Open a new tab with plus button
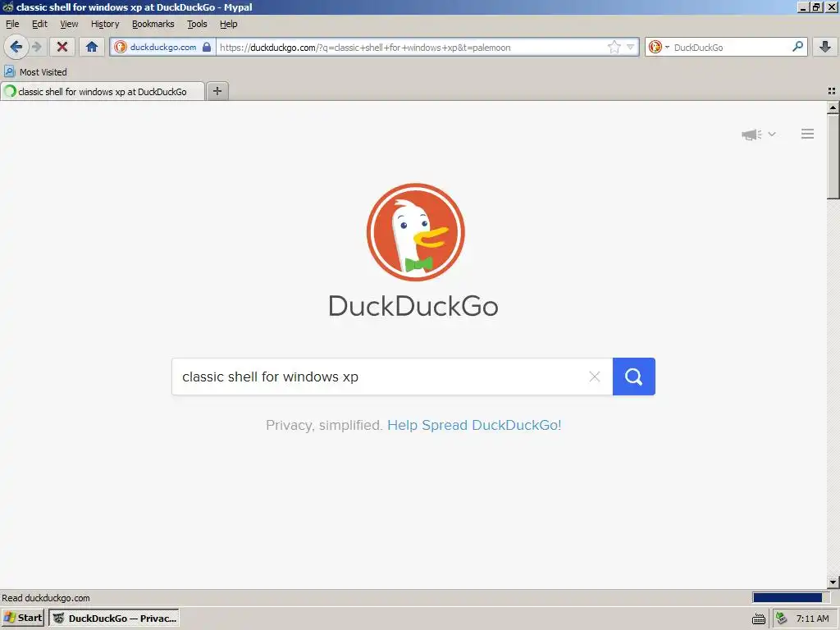Screen dimensions: 840x630 click(x=217, y=91)
